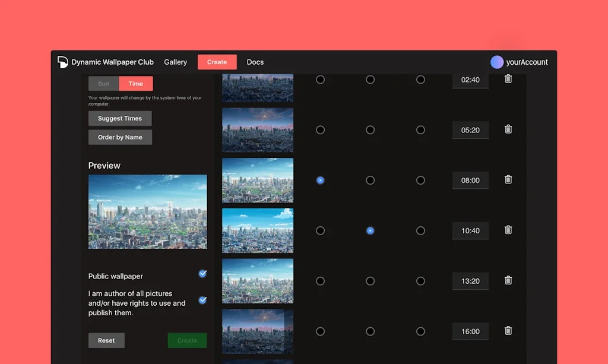Toggle the author rights confirmation checkbox

(x=202, y=300)
